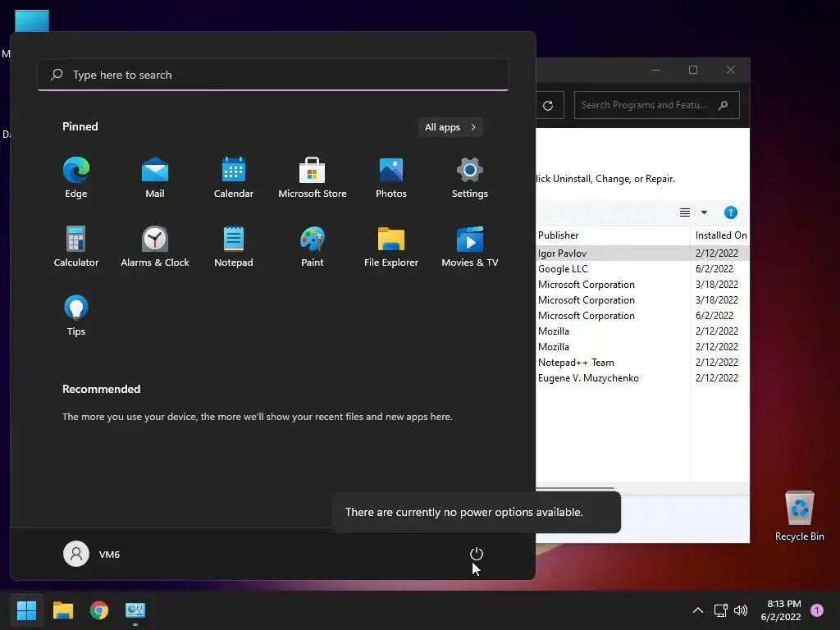840x630 pixels.
Task: Switch to Control Panel taskbar icon
Action: pyautogui.click(x=135, y=610)
